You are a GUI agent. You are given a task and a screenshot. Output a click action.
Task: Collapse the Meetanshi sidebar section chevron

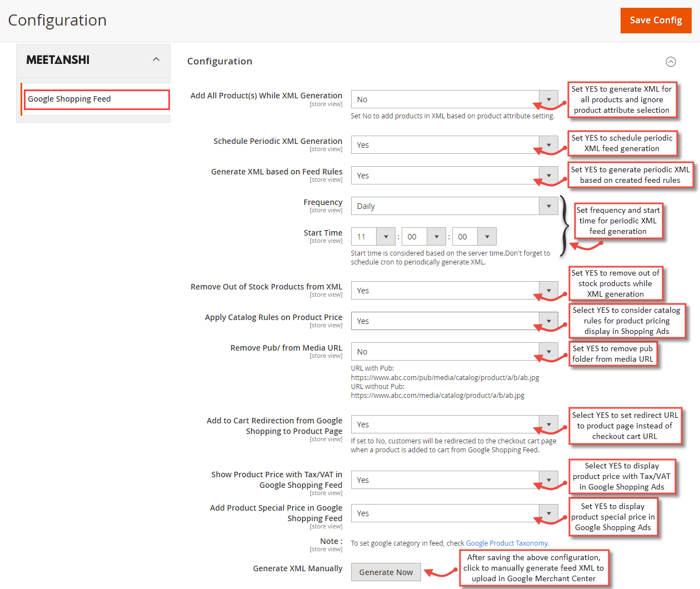(156, 59)
